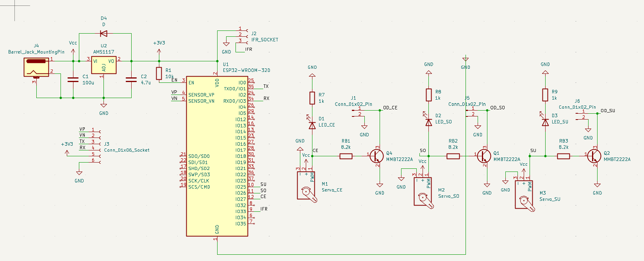Click the 8.2k value under RB1
The height and width of the screenshot is (261, 644).
tap(346, 147)
